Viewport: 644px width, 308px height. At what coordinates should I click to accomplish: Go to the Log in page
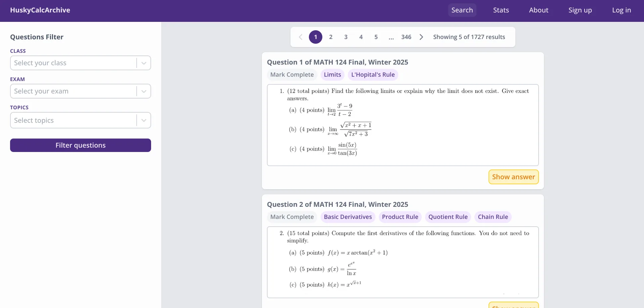tap(622, 10)
